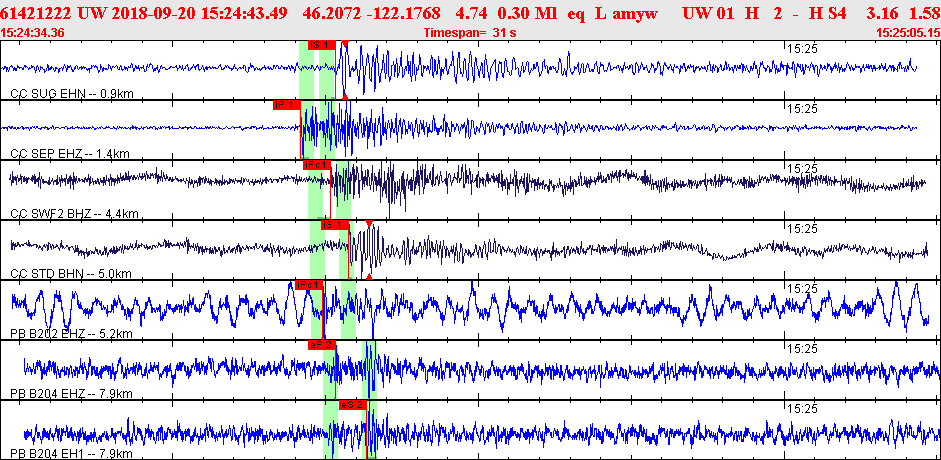Click the bottom red amplitude triangle on the STD BHN trace
Screen dimensions: 941x460
click(369, 276)
